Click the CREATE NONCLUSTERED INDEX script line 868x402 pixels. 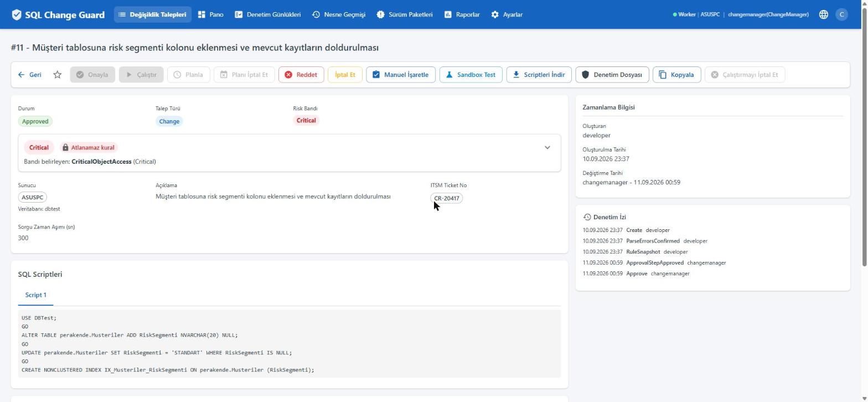coord(168,370)
